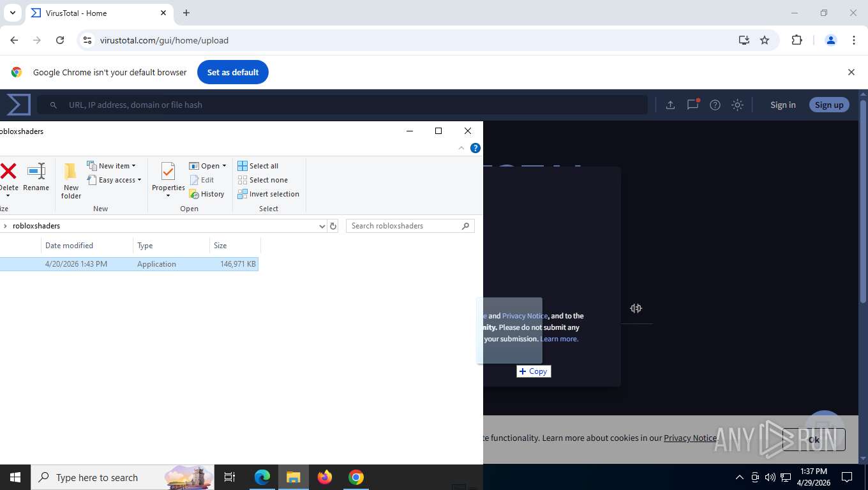
Task: Click History in Open group
Action: (207, 194)
